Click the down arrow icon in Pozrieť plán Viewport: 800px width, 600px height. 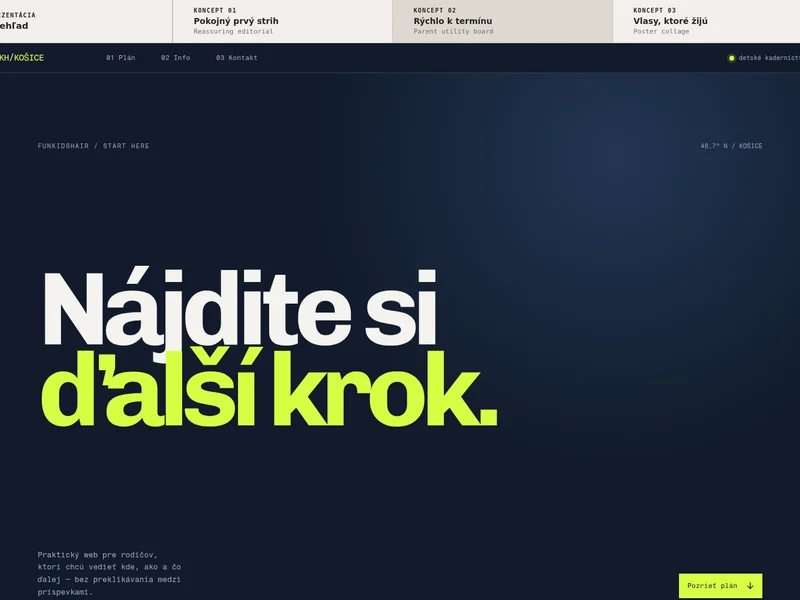click(x=750, y=586)
